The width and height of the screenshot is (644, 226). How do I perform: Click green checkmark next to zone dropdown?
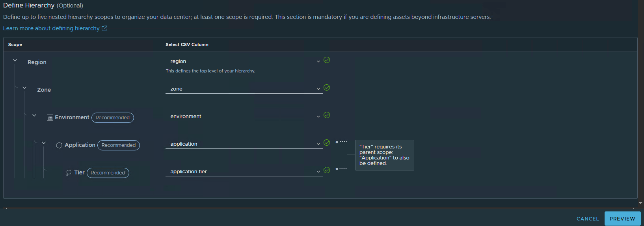point(327,87)
